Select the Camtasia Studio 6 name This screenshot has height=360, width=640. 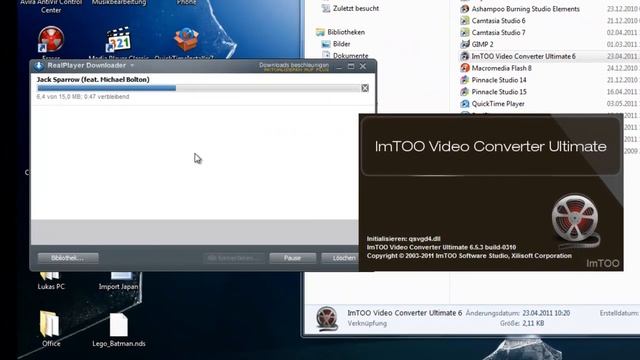click(x=498, y=20)
